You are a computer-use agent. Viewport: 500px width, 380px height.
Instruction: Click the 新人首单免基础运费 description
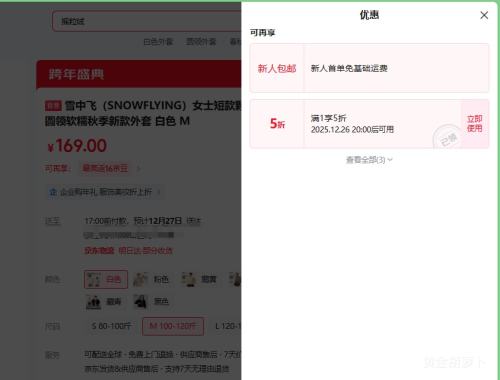tap(349, 68)
